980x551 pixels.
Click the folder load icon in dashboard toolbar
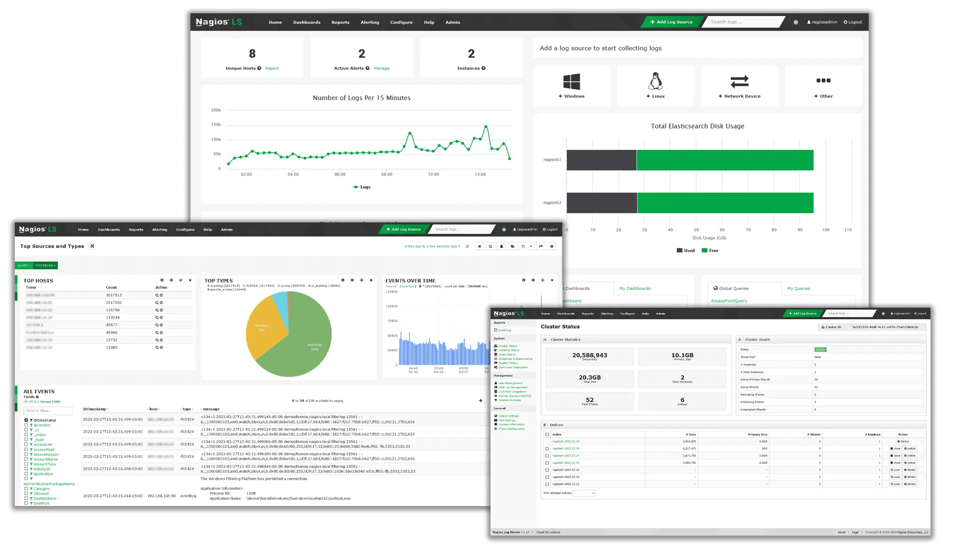pyautogui.click(x=512, y=246)
